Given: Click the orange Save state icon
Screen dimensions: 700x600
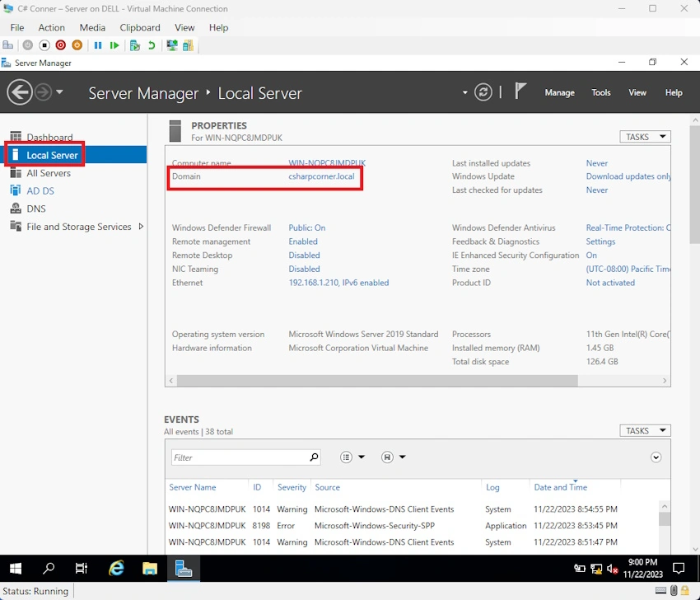Looking at the screenshot, I should click(77, 45).
